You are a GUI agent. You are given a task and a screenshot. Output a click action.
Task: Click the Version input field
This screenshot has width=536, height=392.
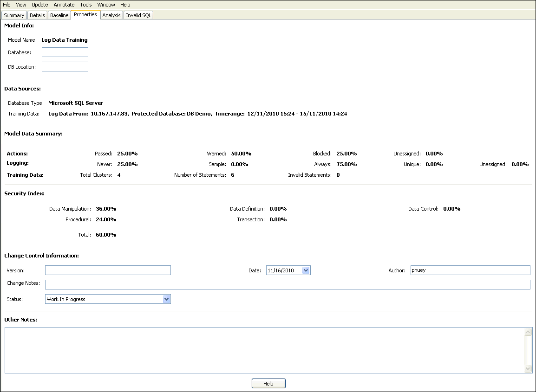pos(108,270)
